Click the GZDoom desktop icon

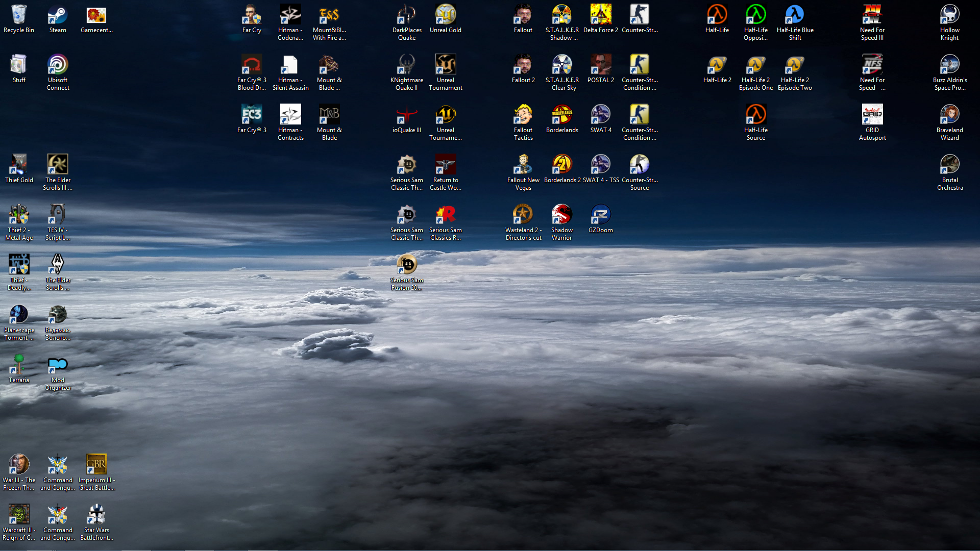pos(601,215)
